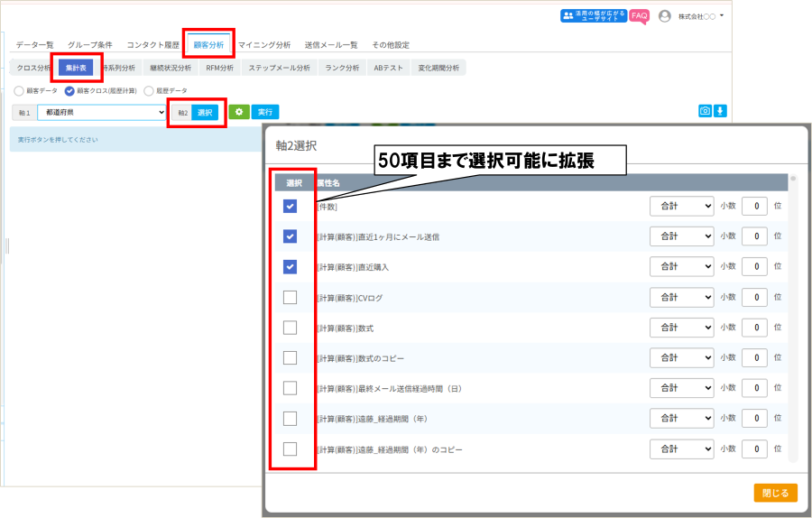The height and width of the screenshot is (518, 812).
Task: Open the ステップメール分析 sub-tab
Action: (x=279, y=68)
